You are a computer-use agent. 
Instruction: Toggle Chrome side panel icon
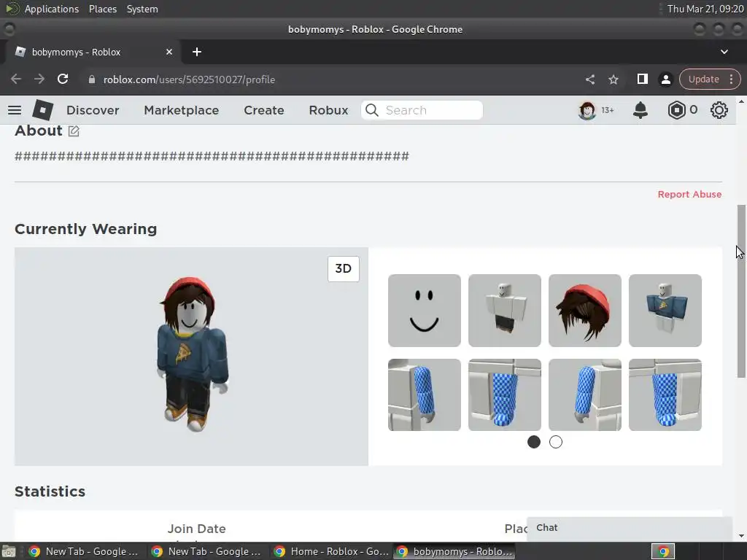[x=642, y=79]
